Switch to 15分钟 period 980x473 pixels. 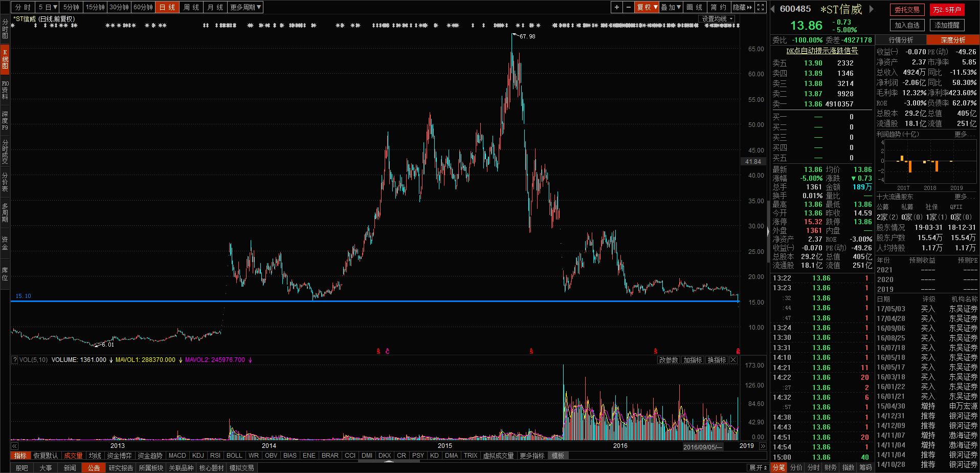pos(95,7)
